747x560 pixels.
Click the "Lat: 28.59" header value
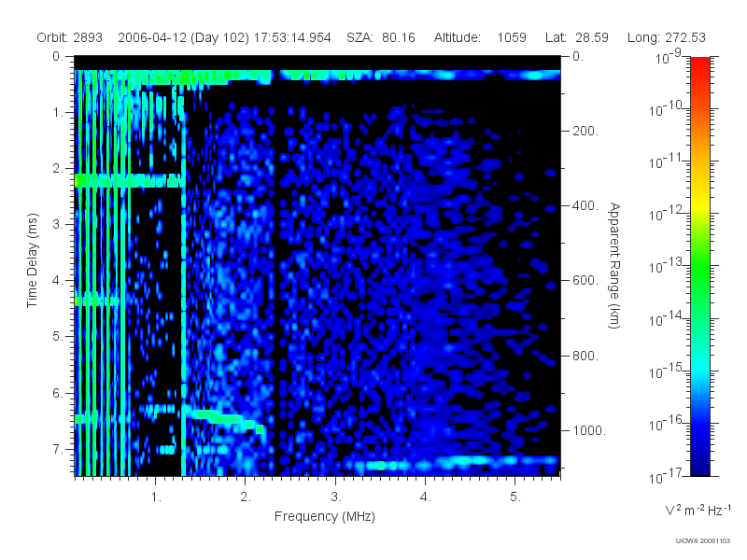point(577,37)
